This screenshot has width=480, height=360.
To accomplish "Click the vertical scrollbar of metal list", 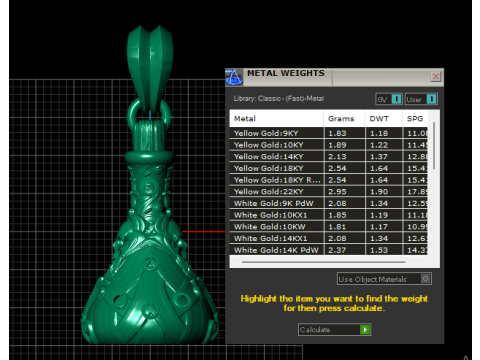I will (x=434, y=146).
